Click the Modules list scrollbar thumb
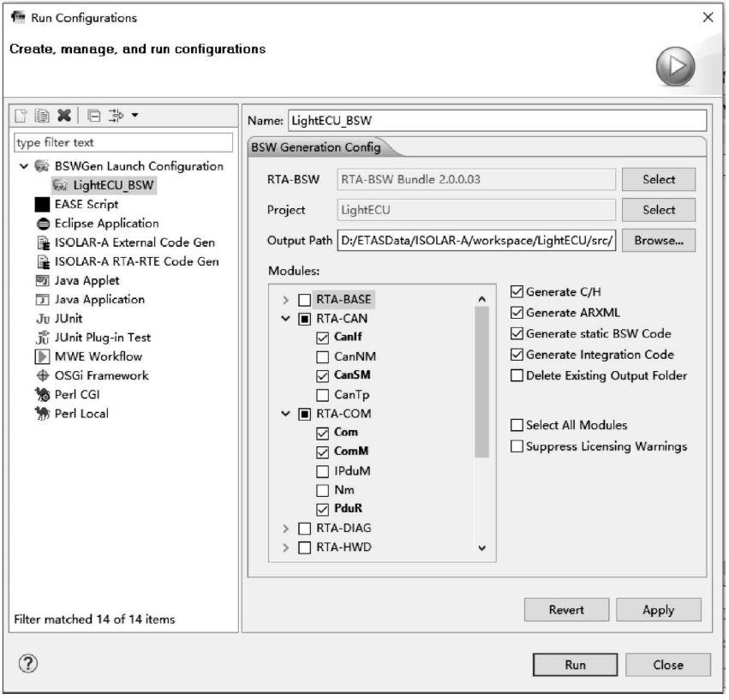 click(483, 384)
